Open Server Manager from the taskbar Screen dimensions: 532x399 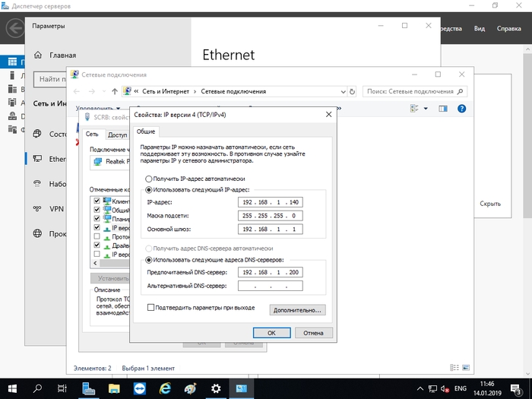(89, 388)
